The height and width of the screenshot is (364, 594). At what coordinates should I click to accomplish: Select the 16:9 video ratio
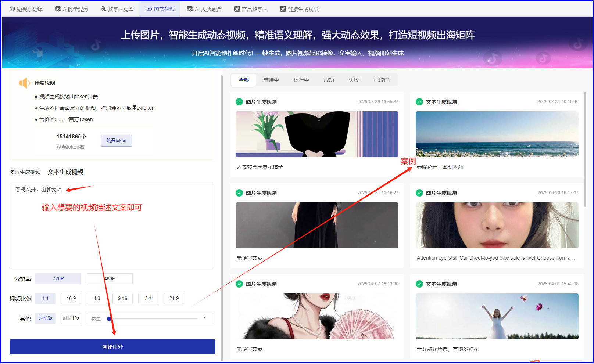(71, 298)
